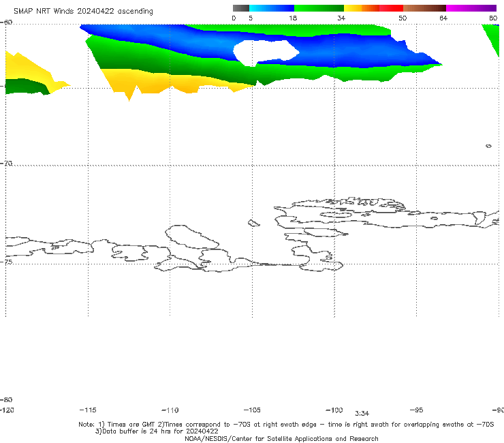Image resolution: width=504 pixels, height=443 pixels.
Task: Click the longitude label '-95'
Action: 416,410
